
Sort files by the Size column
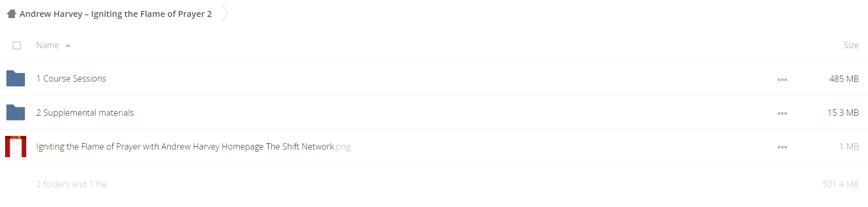pos(851,45)
